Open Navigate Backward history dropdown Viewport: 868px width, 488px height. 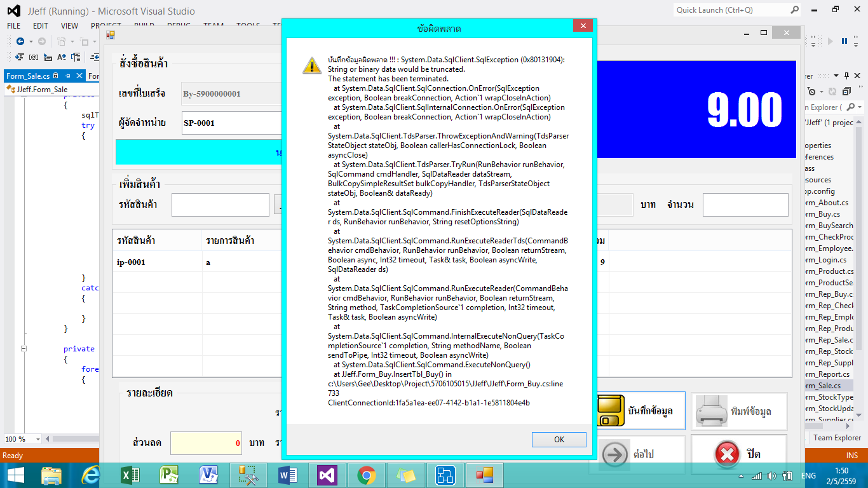pos(30,41)
